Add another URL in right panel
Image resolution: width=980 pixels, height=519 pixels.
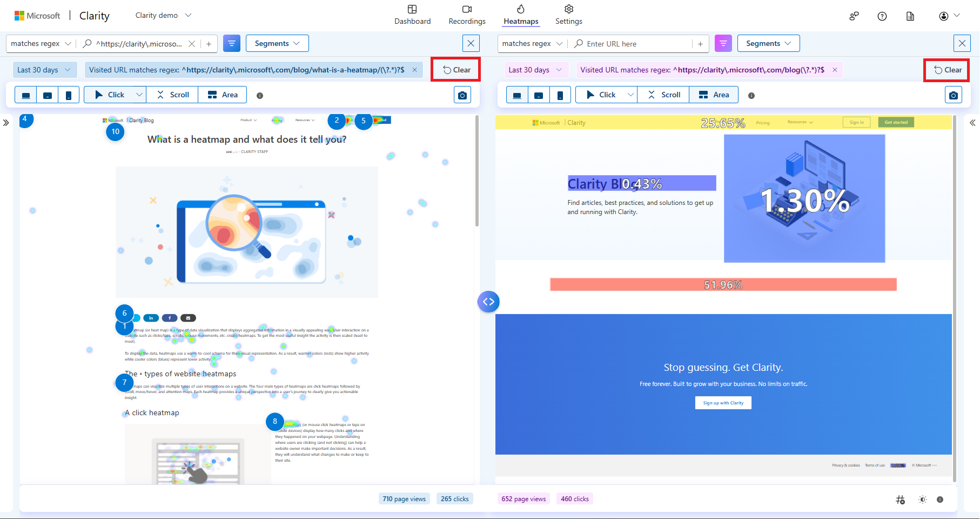(700, 44)
